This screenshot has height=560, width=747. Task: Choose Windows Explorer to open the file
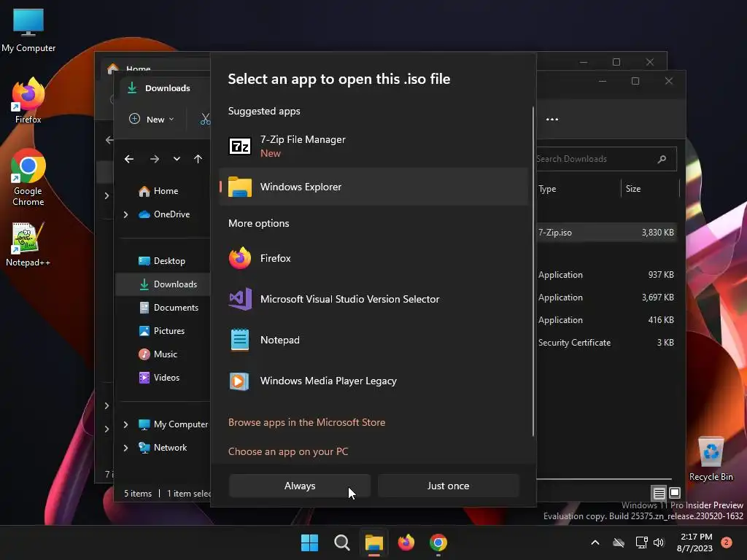click(x=373, y=187)
